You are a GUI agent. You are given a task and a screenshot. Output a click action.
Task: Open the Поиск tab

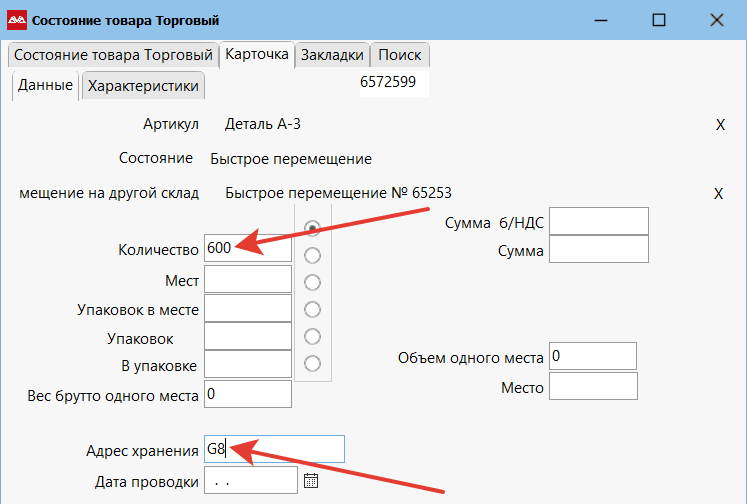pos(400,55)
